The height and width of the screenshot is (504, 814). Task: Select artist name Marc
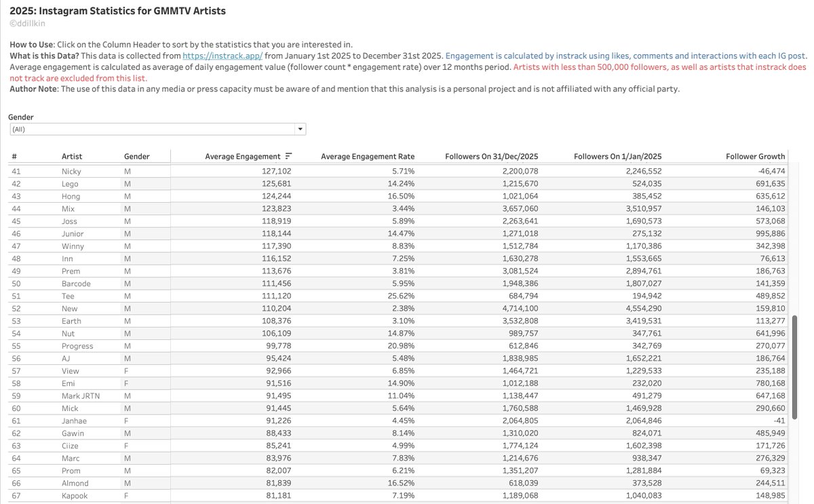click(71, 459)
